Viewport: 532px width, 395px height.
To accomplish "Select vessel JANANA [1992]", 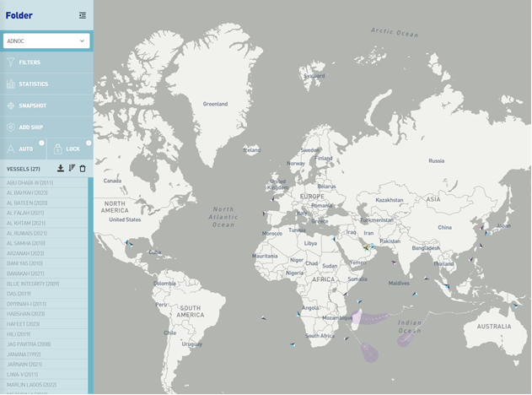I will (44, 354).
